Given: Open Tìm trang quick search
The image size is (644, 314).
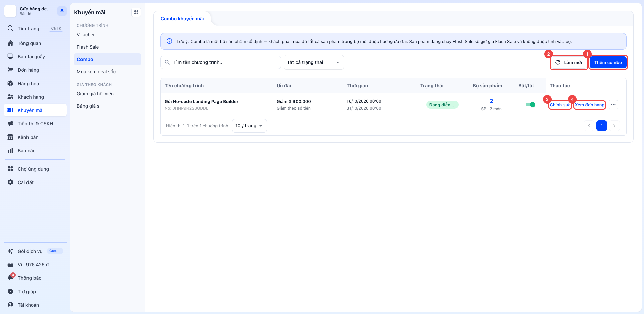Looking at the screenshot, I should point(35,29).
